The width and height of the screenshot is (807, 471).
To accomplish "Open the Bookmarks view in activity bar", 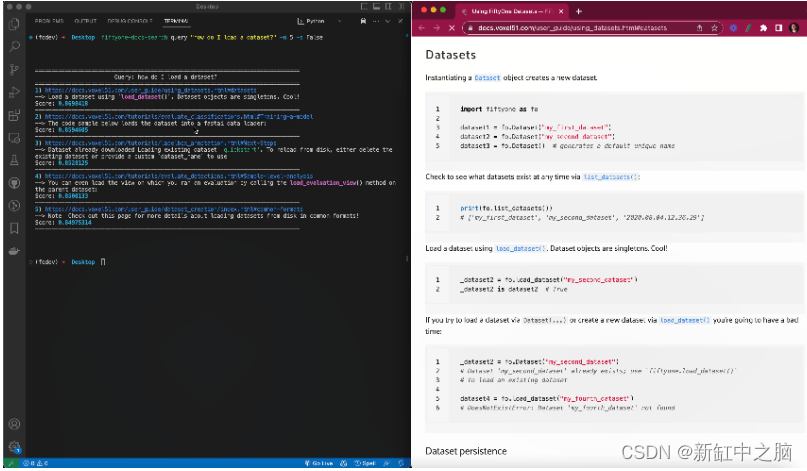I will tap(14, 229).
